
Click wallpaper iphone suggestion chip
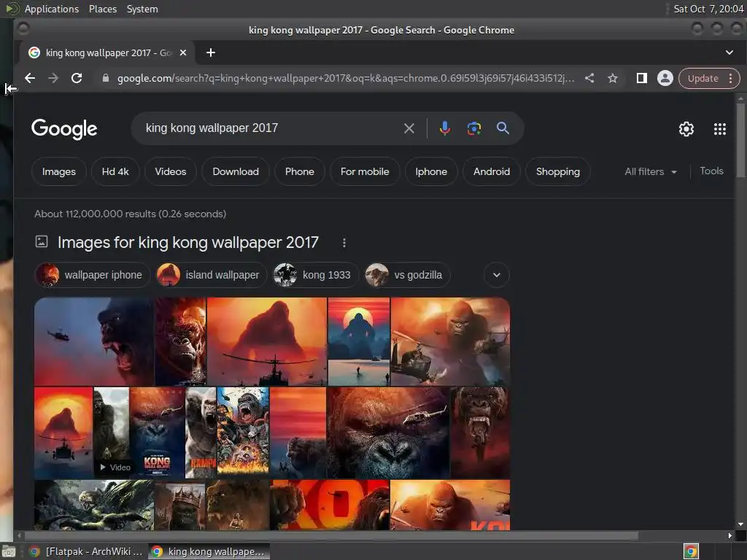(93, 275)
